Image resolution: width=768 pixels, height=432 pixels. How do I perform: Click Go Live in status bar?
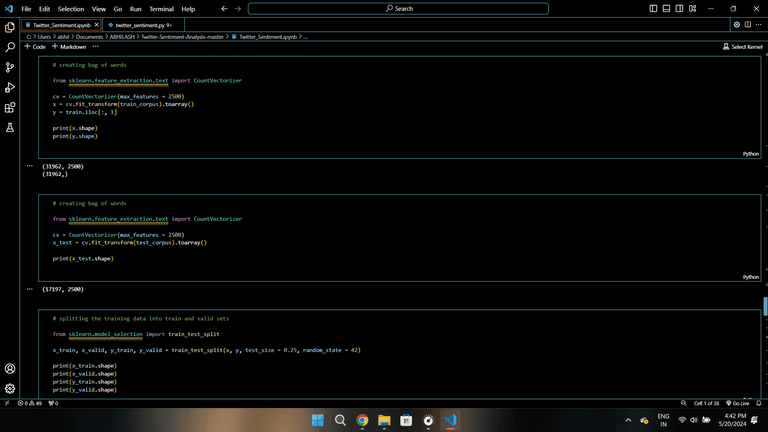click(738, 403)
